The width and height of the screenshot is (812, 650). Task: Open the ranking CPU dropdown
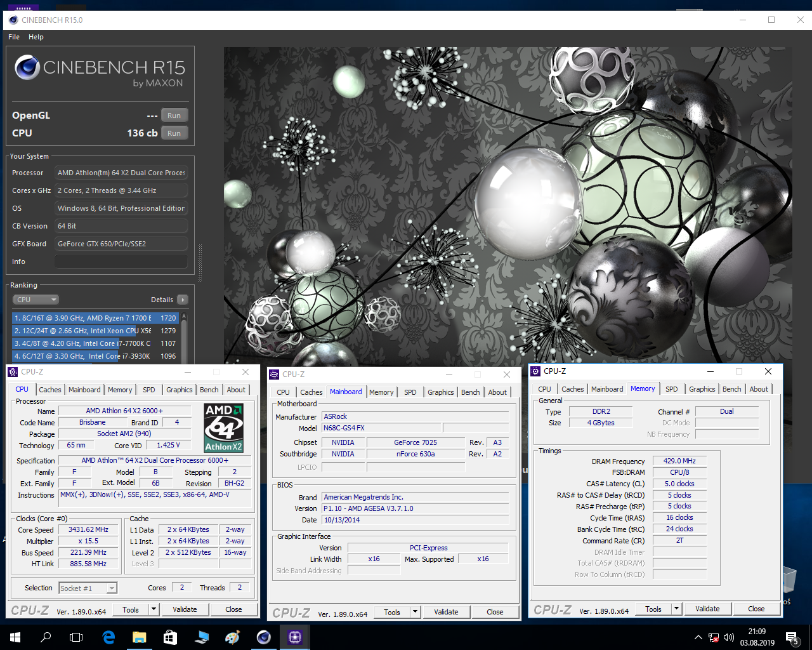(36, 300)
